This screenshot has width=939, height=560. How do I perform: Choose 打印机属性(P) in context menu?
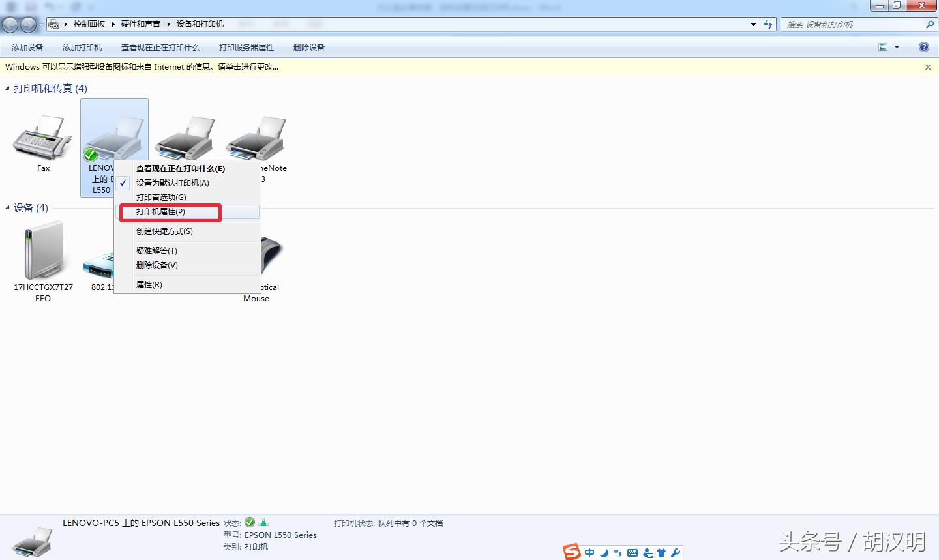(160, 212)
